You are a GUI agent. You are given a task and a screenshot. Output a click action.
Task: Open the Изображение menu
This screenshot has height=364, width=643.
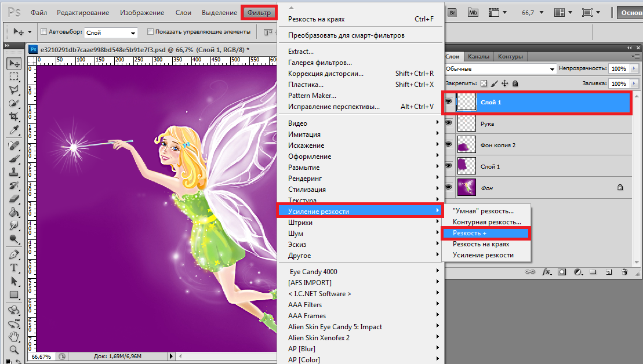pyautogui.click(x=142, y=13)
